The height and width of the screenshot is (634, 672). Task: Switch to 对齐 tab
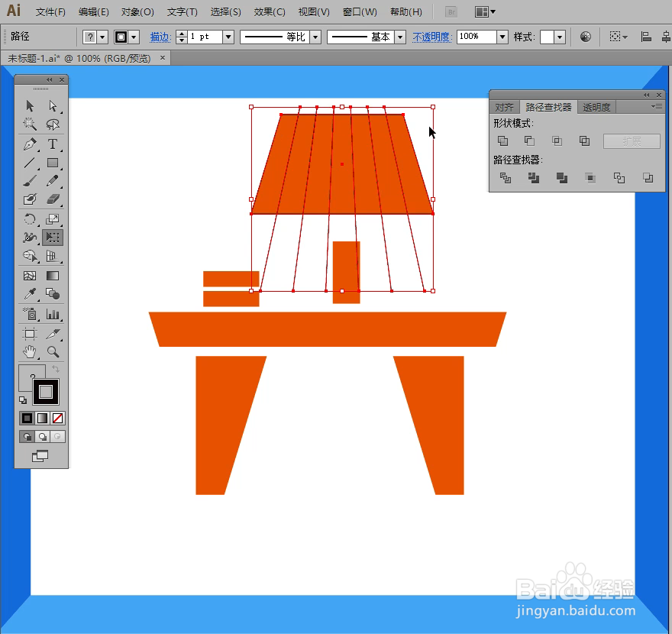504,107
